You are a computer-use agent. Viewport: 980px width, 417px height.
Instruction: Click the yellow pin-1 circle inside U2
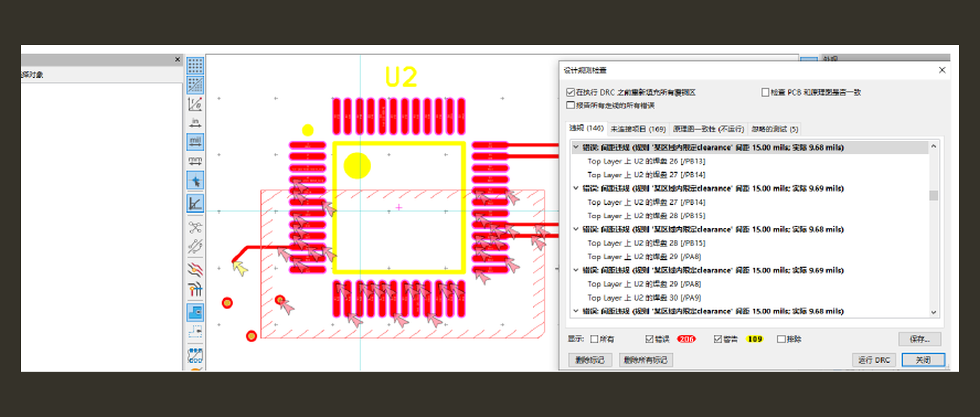(357, 166)
